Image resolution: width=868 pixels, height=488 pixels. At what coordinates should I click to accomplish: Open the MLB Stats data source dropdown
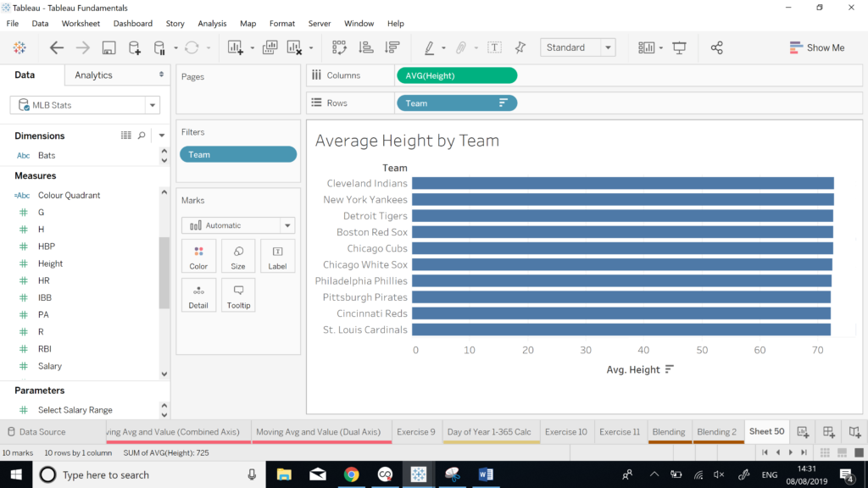click(153, 106)
